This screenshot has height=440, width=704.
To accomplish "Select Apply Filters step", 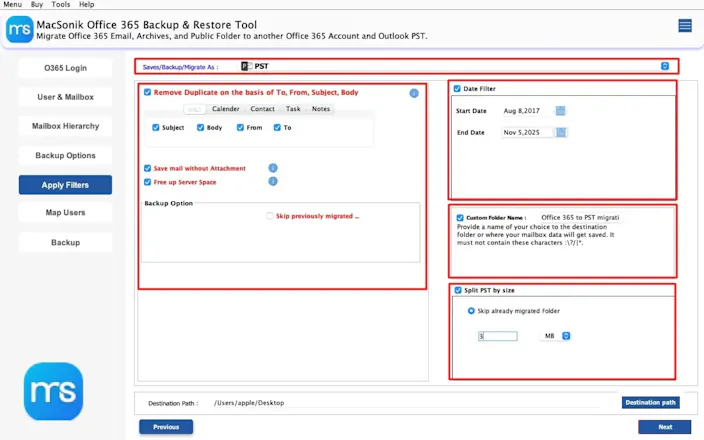I will (65, 185).
